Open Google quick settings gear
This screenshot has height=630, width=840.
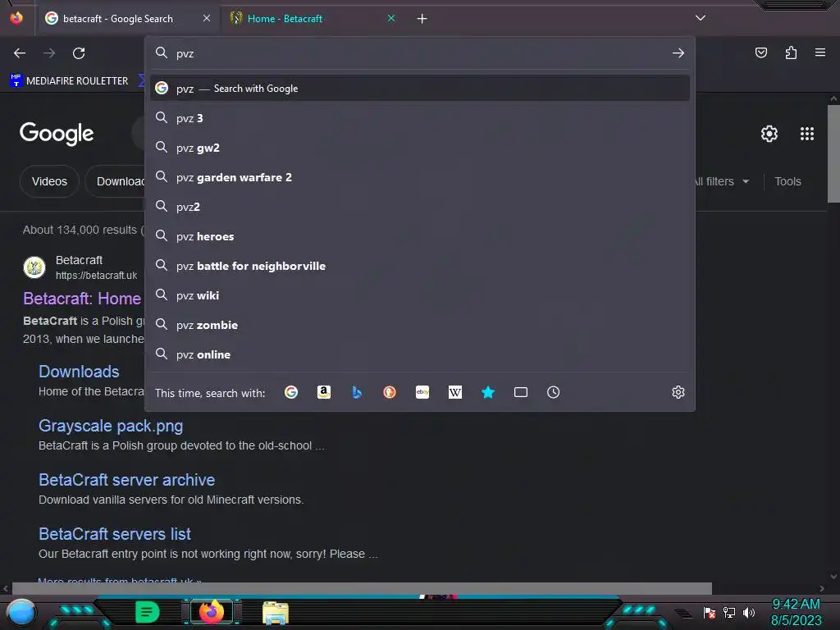[x=769, y=134]
